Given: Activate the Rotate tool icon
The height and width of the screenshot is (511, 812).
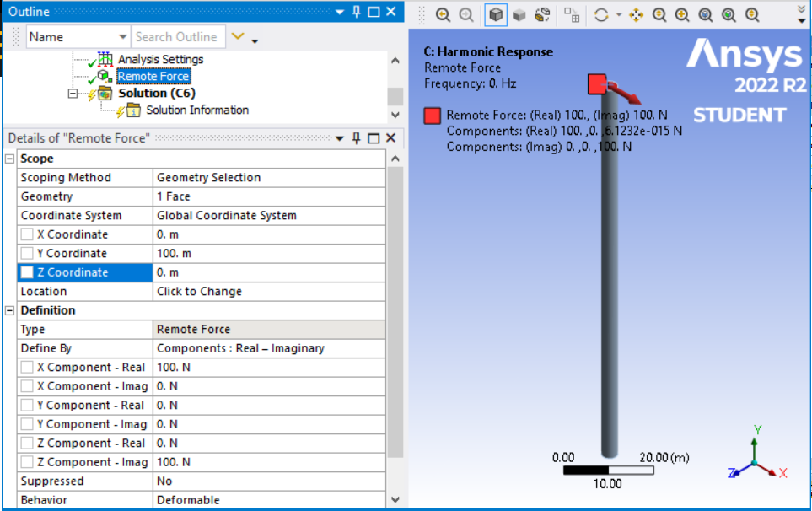Looking at the screenshot, I should tap(600, 15).
